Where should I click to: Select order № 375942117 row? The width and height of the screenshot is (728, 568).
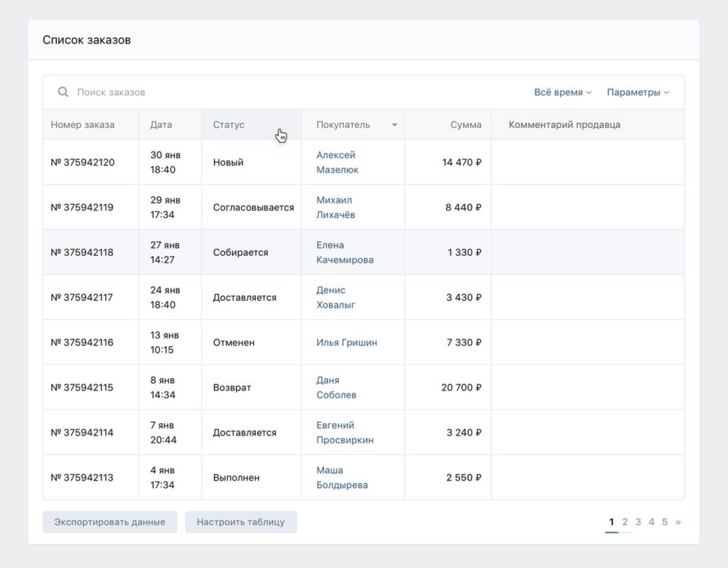point(82,297)
